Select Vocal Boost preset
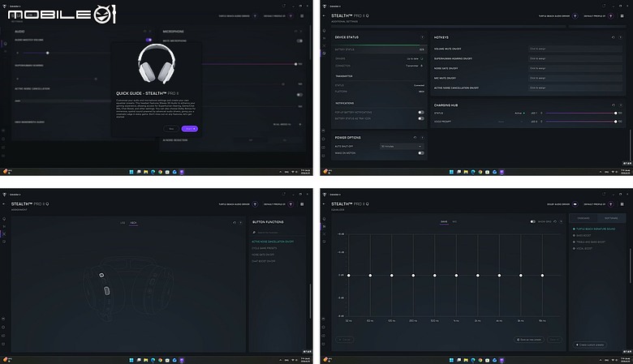 pyautogui.click(x=583, y=248)
